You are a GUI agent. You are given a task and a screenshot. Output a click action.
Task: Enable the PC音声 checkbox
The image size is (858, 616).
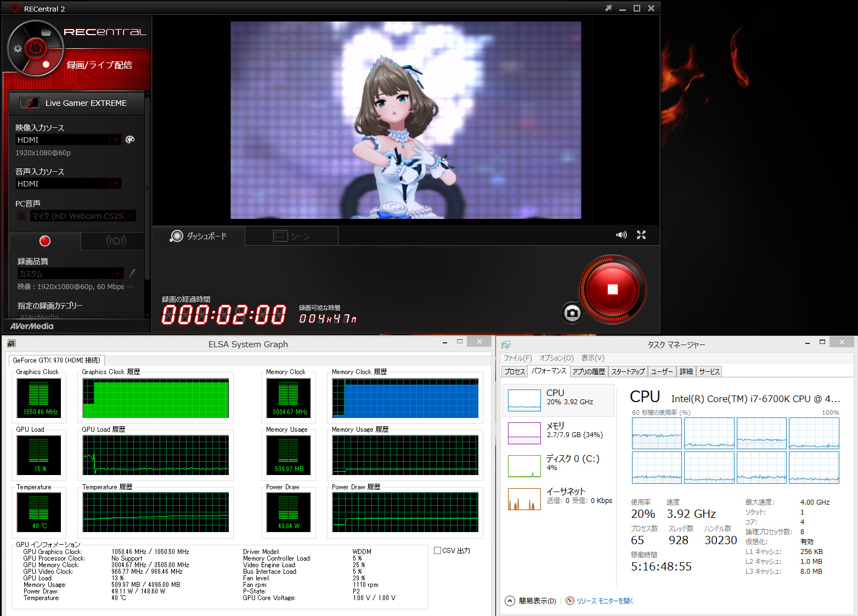tap(21, 216)
